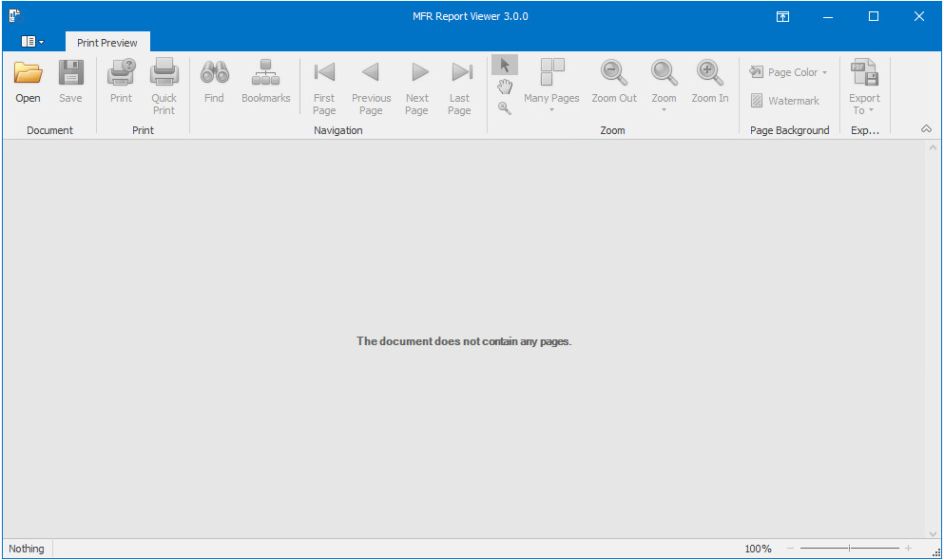Activate the magnifier tool

(505, 108)
